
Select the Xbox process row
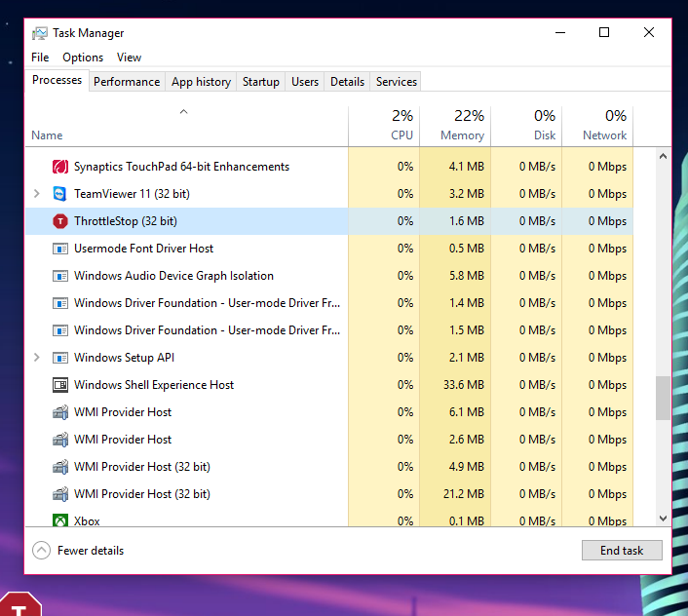[329, 520]
